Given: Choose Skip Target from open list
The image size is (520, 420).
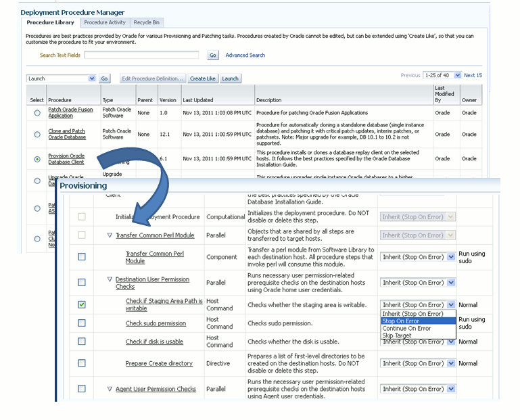Looking at the screenshot, I should pyautogui.click(x=419, y=335).
